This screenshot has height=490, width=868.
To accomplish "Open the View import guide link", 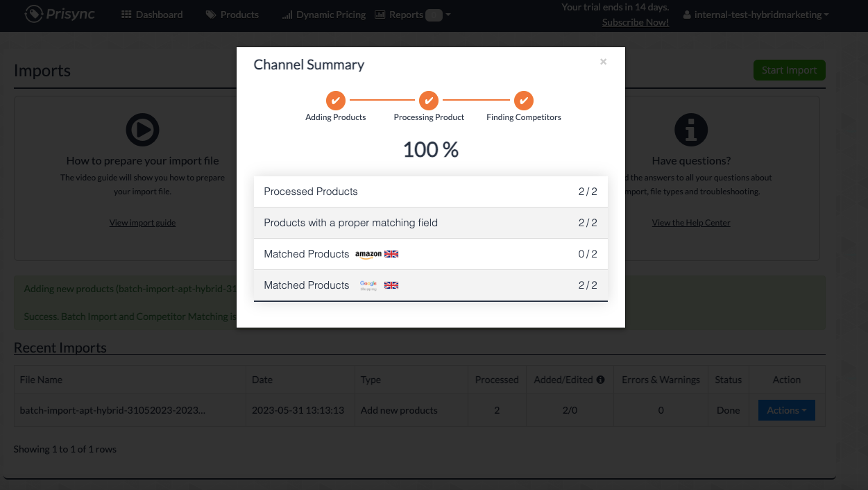I will [142, 223].
